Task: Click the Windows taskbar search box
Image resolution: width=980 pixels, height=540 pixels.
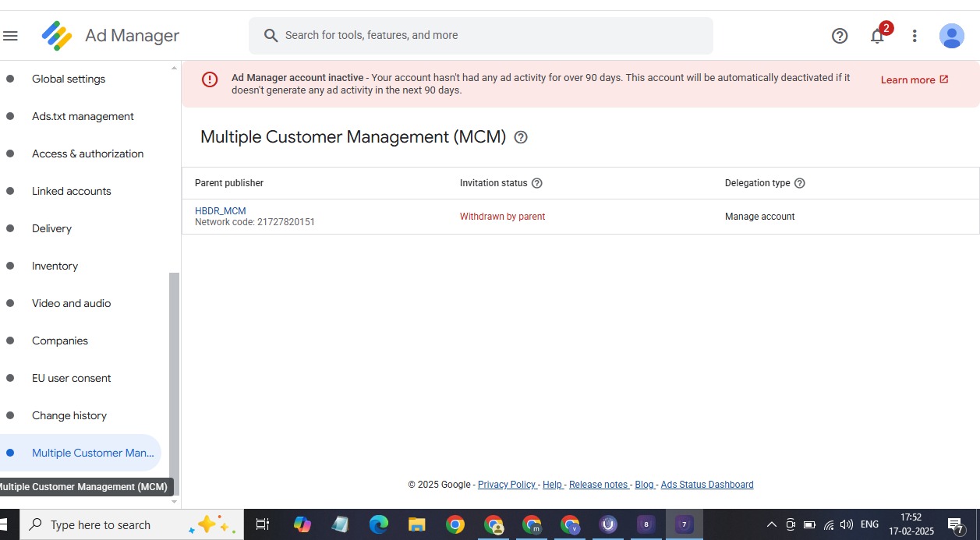Action: pyautogui.click(x=131, y=524)
